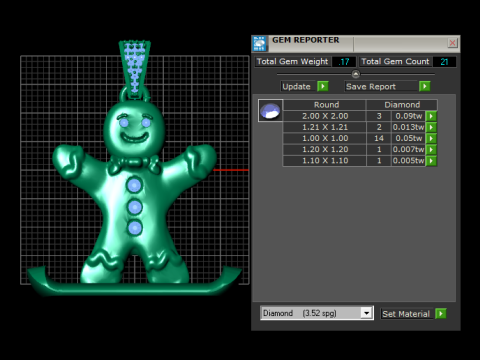This screenshot has height=360, width=480.
Task: Click the green arrow for 1.21 X 1.21 row
Action: 431,127
